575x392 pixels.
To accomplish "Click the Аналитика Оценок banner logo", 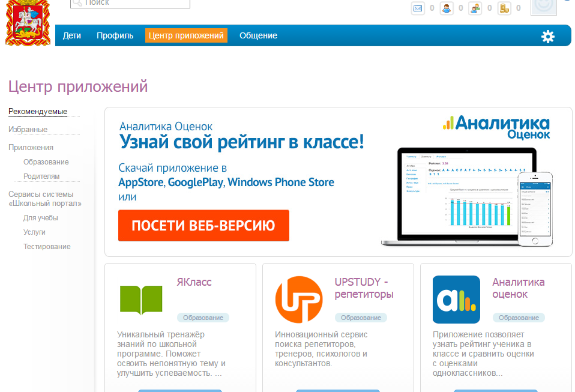I will [x=496, y=127].
